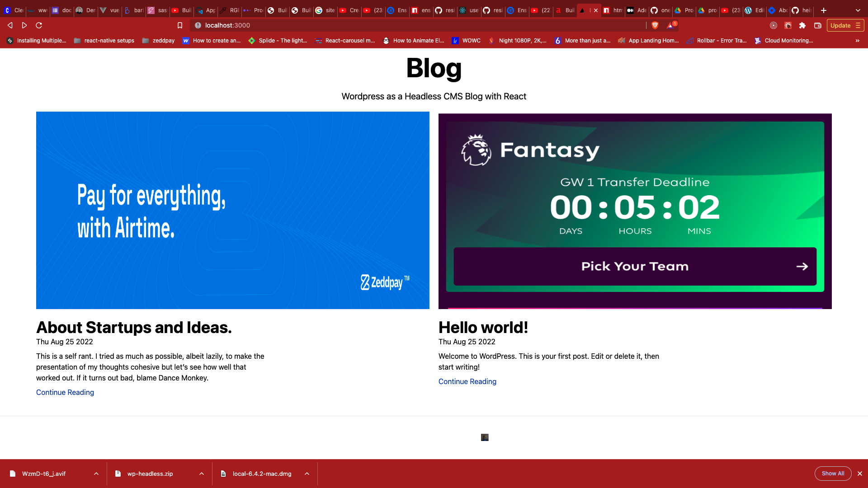Click Continue Reading on About Startups post
The image size is (868, 488).
pos(65,393)
